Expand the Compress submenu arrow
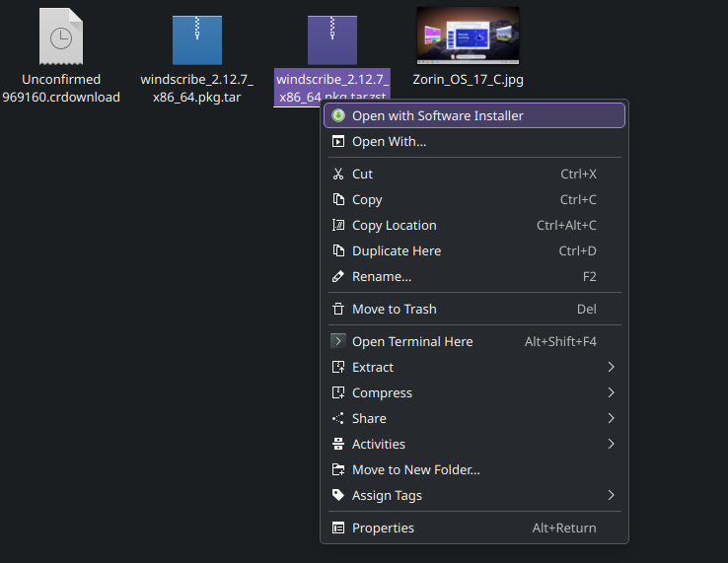728x563 pixels. tap(611, 392)
